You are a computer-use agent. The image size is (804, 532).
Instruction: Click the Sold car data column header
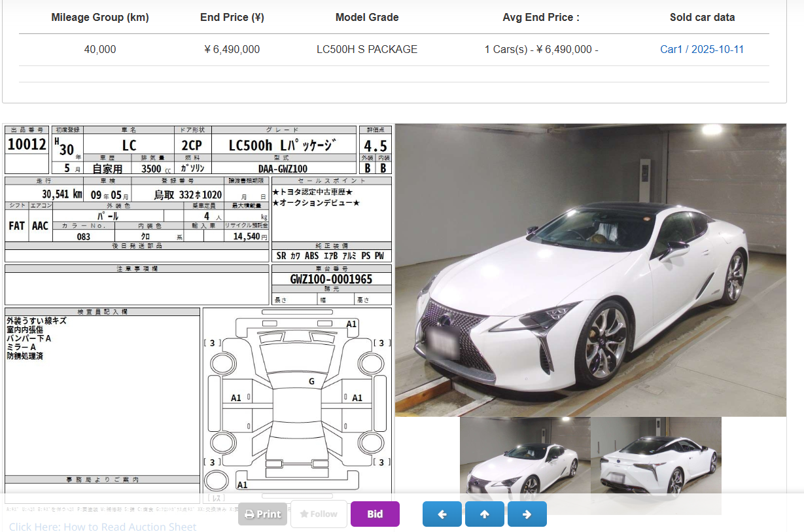tap(702, 18)
